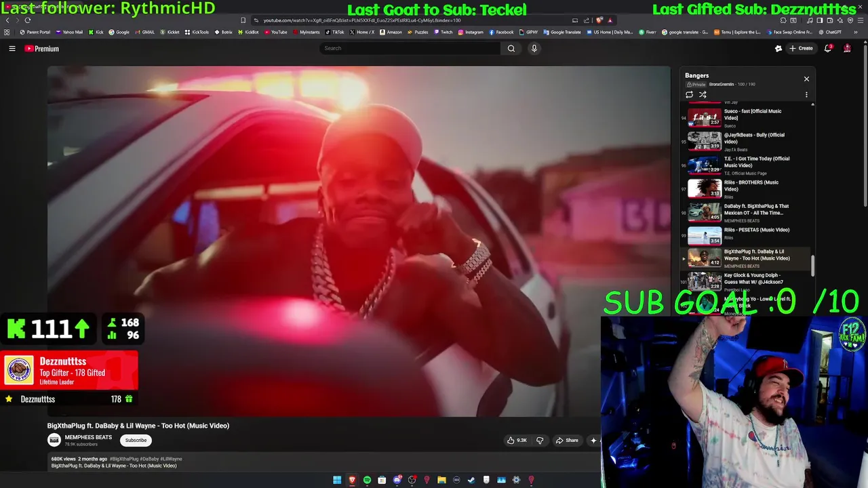Open the Google Translate bookmark

point(562,32)
